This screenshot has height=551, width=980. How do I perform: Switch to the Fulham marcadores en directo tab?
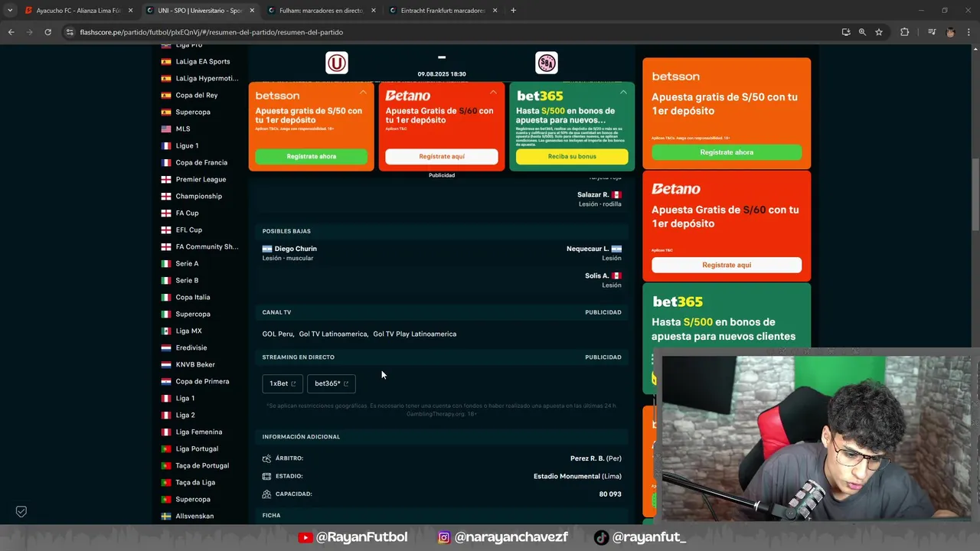pos(322,11)
